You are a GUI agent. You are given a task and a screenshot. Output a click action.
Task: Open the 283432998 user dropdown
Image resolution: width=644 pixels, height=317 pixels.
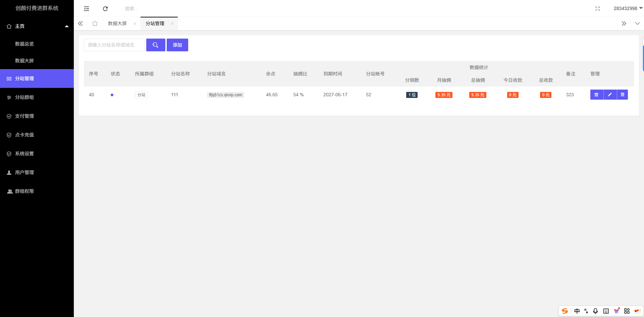628,8
